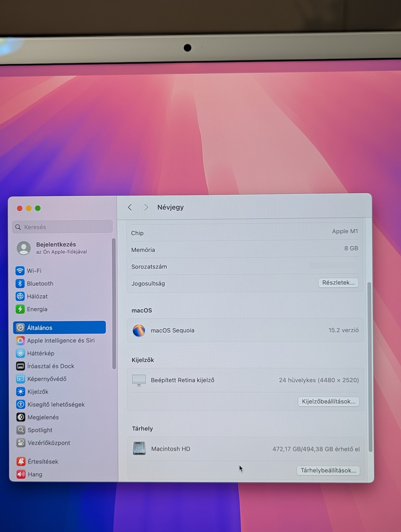This screenshot has height=532, width=401.
Task: Click 'macOS Sequoia' name text
Action: point(173,330)
